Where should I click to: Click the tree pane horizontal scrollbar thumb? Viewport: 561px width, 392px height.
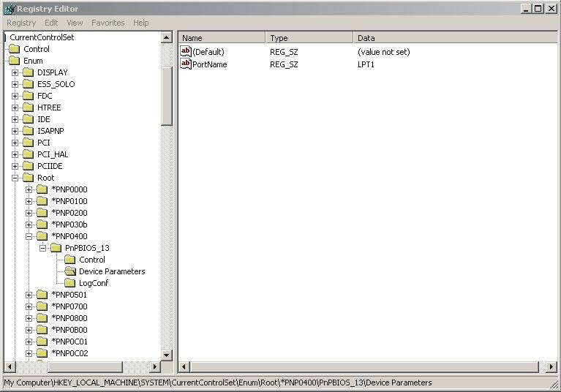(85, 367)
